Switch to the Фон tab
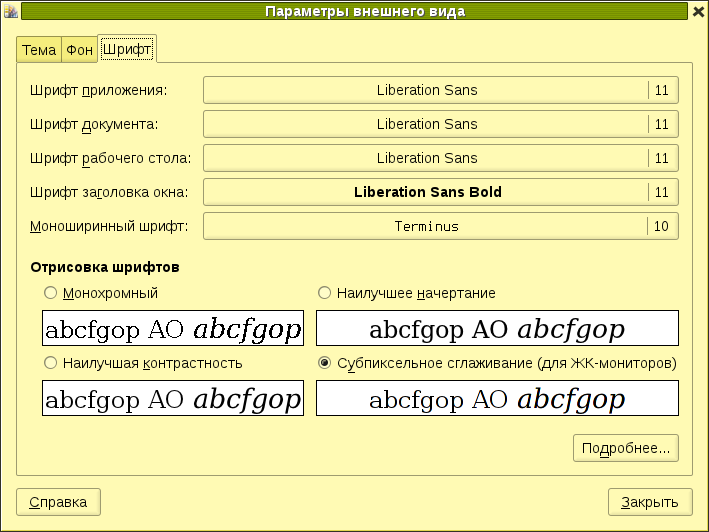Viewport: 709px width, 532px height. pyautogui.click(x=80, y=50)
